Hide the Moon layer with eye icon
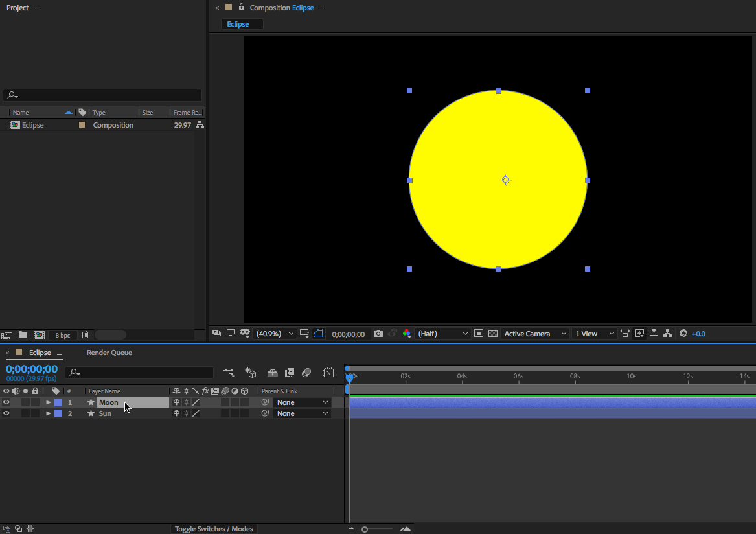756x534 pixels. [x=6, y=402]
